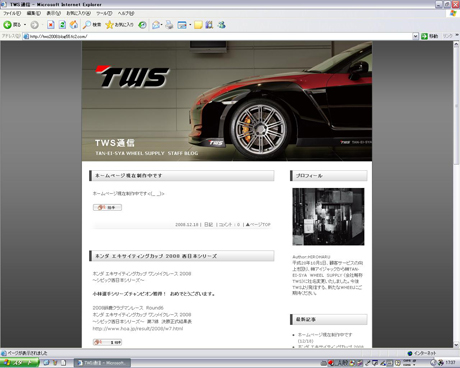Open the View menu (表示)

pyautogui.click(x=53, y=13)
